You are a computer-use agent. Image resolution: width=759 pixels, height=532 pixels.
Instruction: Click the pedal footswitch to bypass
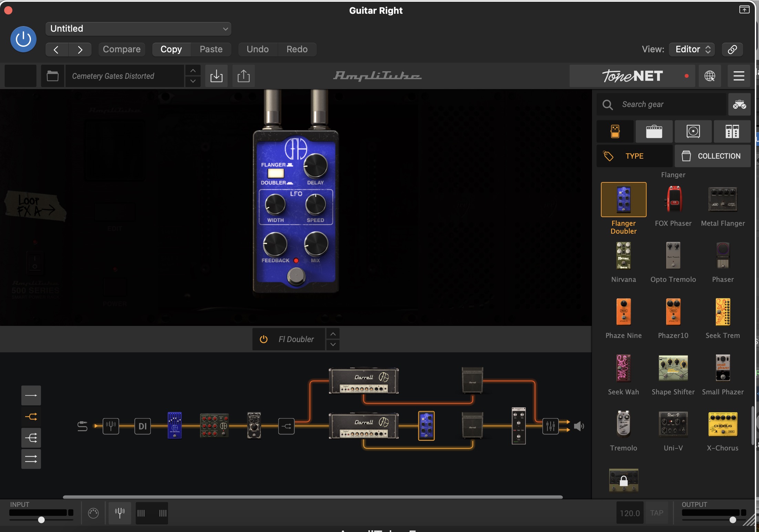tap(296, 276)
